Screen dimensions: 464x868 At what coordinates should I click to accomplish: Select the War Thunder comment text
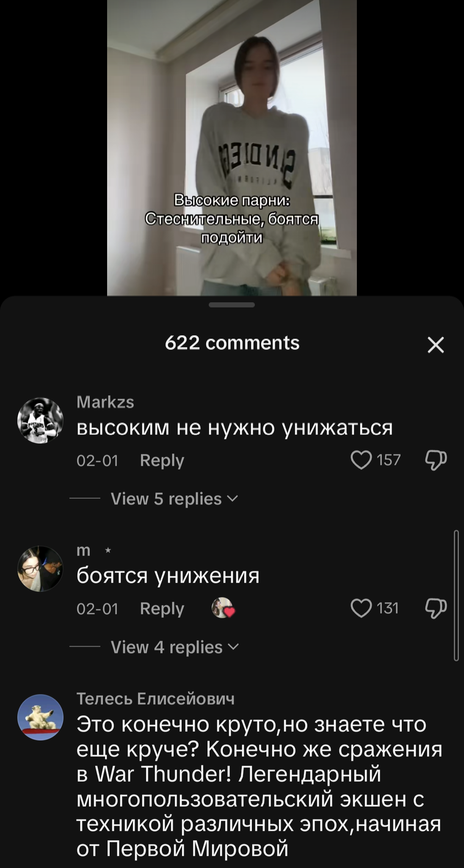coord(259,787)
